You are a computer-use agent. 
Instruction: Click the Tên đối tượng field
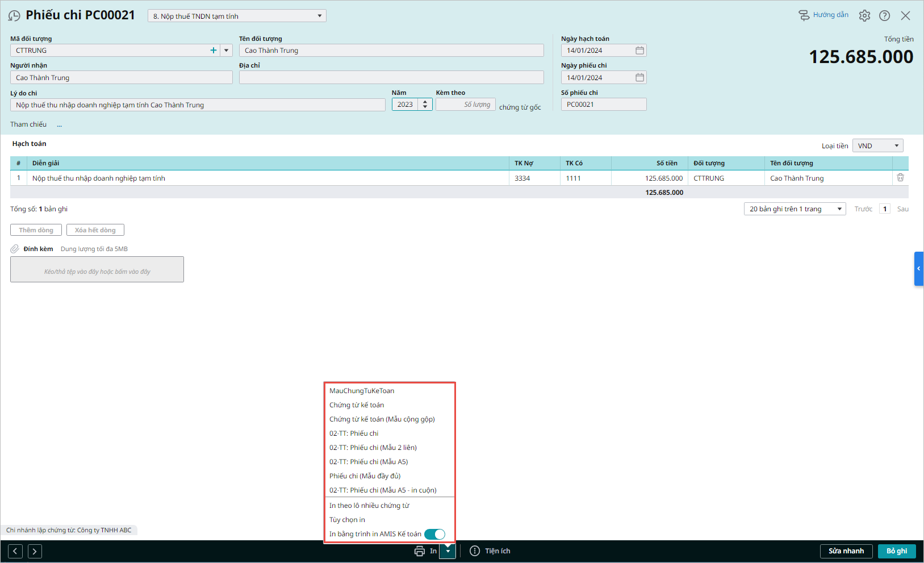click(x=391, y=51)
